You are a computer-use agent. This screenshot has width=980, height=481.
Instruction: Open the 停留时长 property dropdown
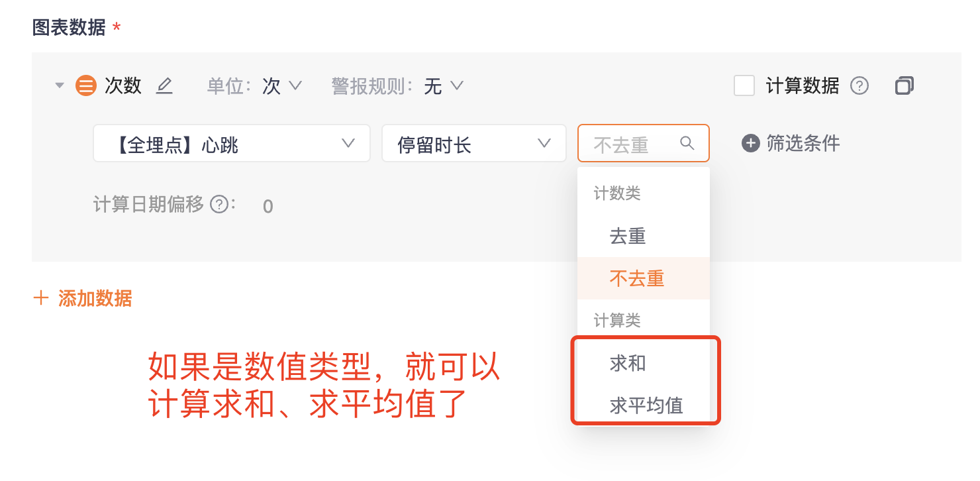[x=474, y=143]
